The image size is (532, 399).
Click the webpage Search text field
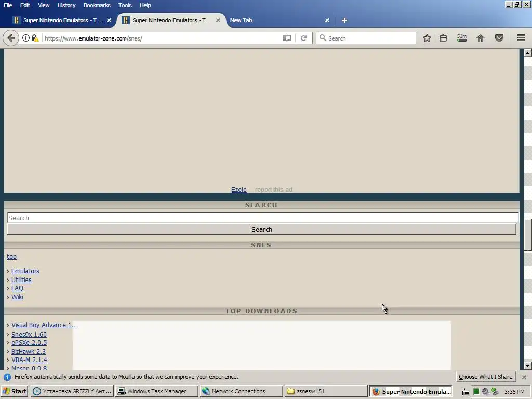coord(263,218)
